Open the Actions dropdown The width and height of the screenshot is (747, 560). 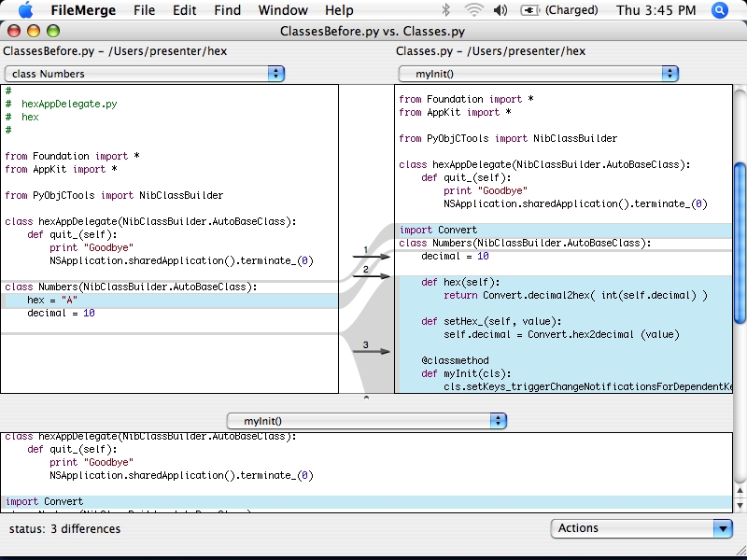[x=641, y=528]
